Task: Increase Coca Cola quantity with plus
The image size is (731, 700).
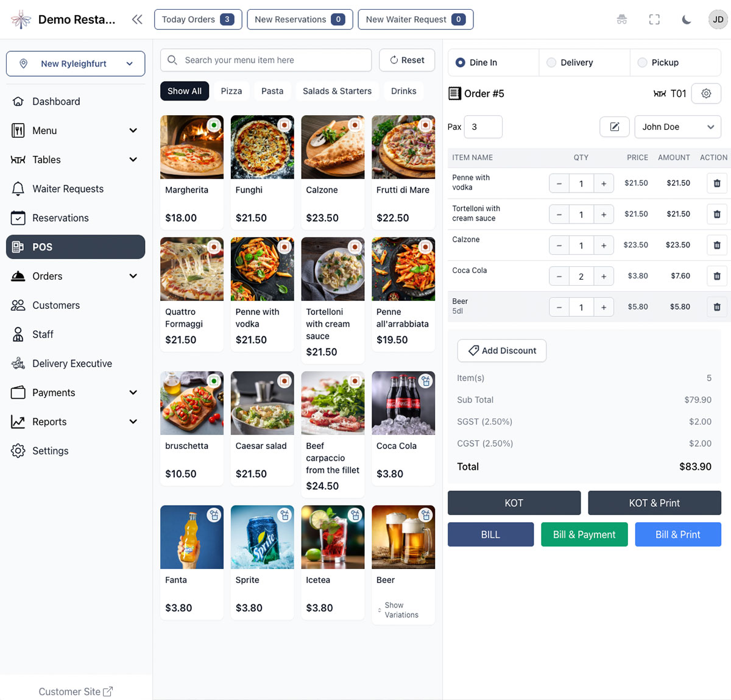Action: pos(603,276)
